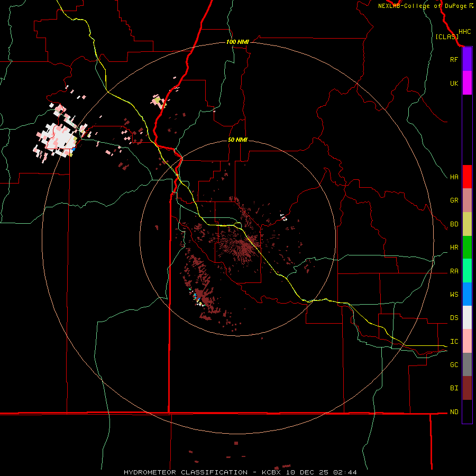Click the HA legend label

[x=454, y=177]
